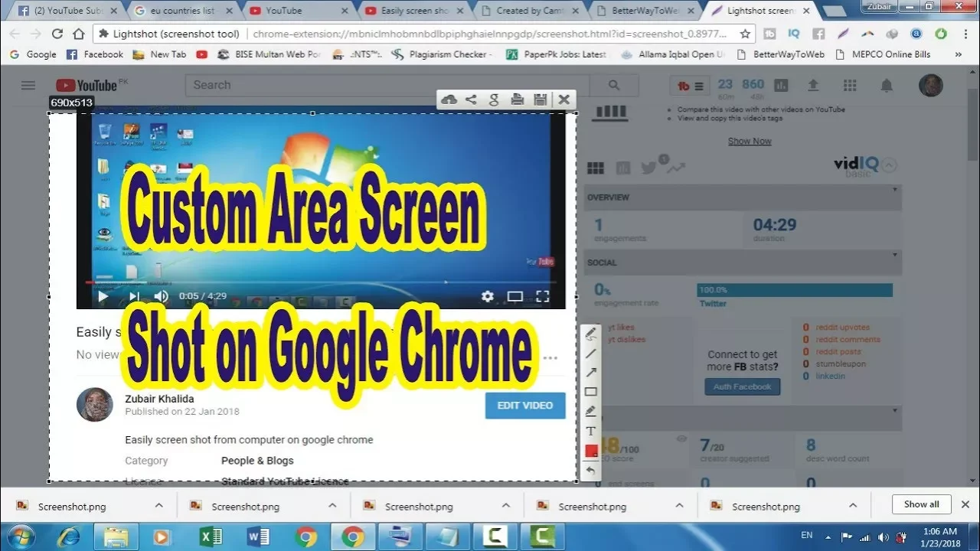Toggle theater mode on the player
This screenshot has height=551, width=980.
click(515, 296)
